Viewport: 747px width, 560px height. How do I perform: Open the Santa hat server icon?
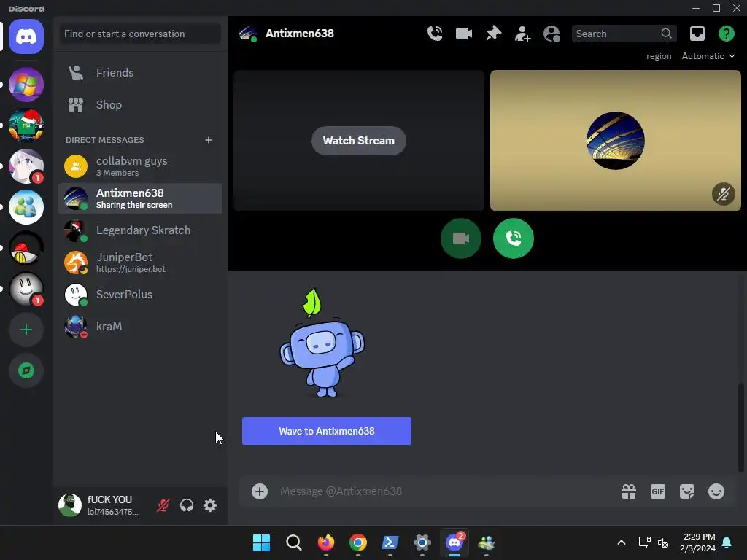pos(26,125)
